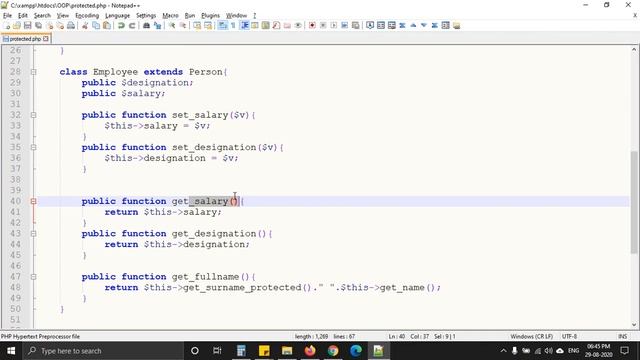Open the Windows Start button
Screen dimensions: 640x360
click(x=11, y=351)
